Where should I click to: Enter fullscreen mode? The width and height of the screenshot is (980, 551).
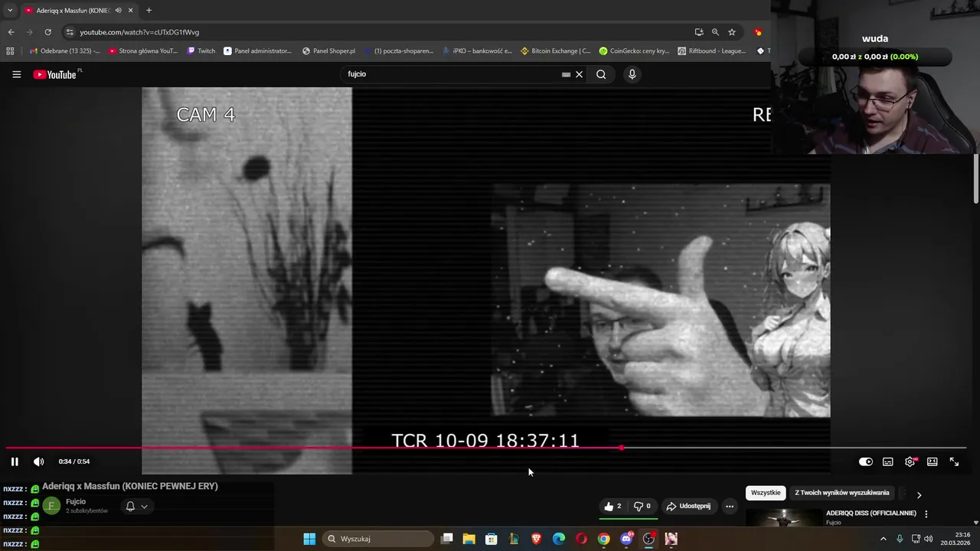pos(955,461)
